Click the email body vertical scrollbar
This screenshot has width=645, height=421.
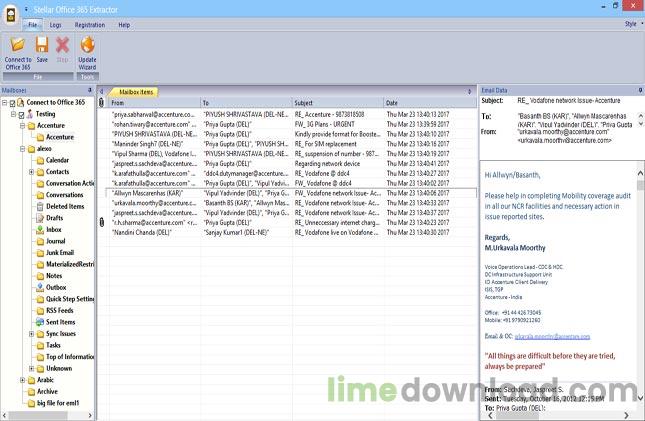pos(640,284)
